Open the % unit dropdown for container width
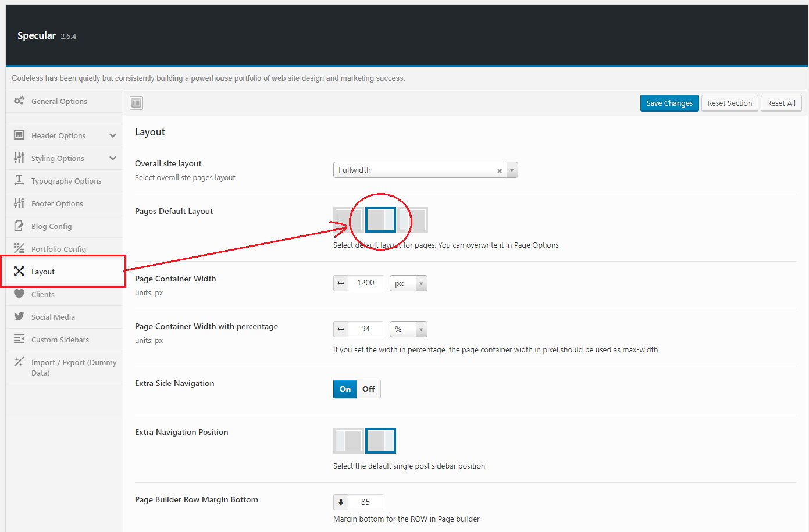Image resolution: width=809 pixels, height=532 pixels. [408, 329]
